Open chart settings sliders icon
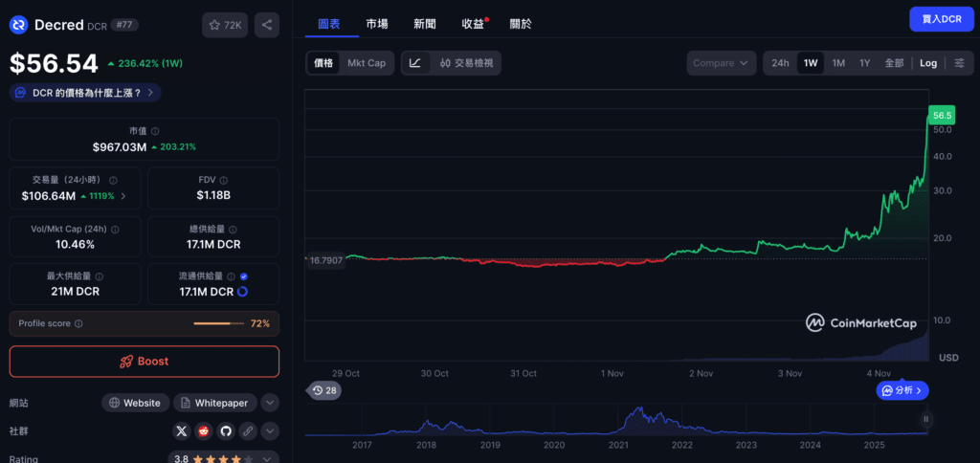The height and width of the screenshot is (463, 980). [x=959, y=63]
